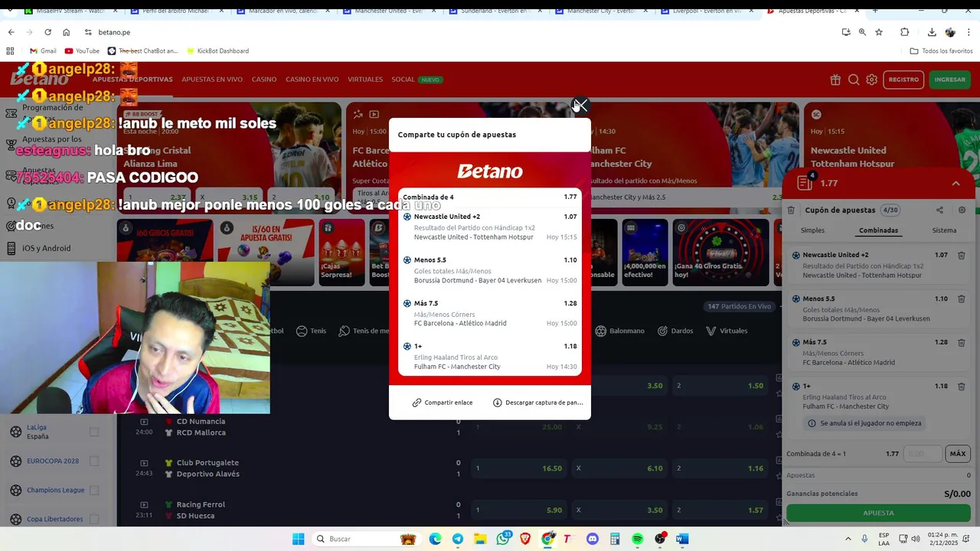Delete the Menos 5.5 bet in coupon panel

point(962,299)
